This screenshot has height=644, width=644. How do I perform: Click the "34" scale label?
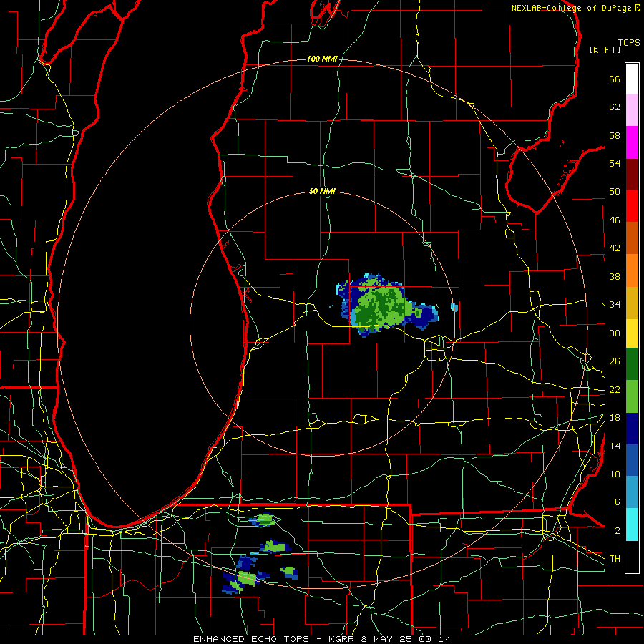(615, 305)
